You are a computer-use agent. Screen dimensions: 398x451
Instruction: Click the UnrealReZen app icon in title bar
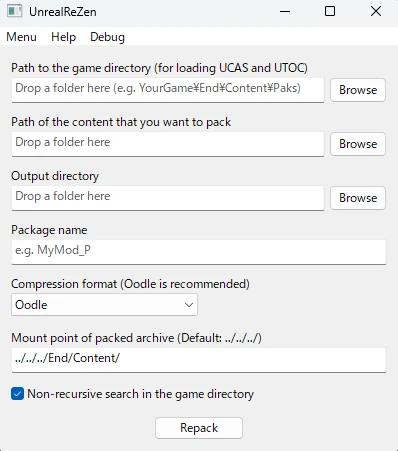pos(15,11)
